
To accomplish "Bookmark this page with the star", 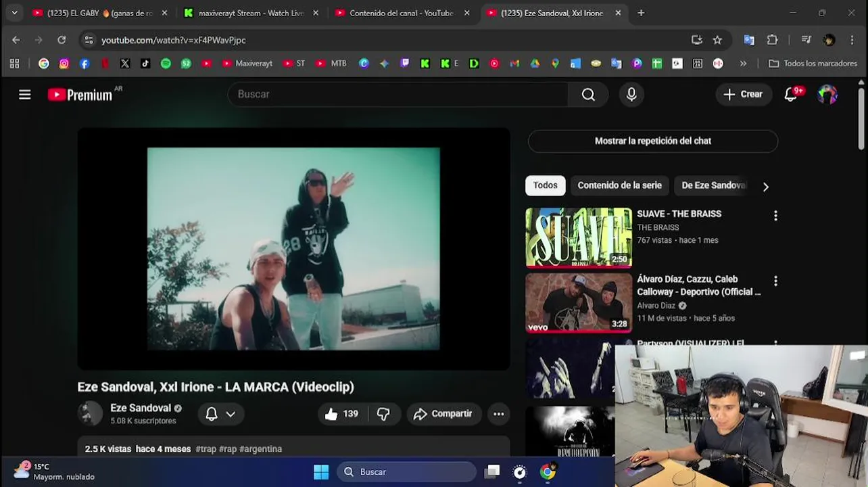I will [717, 40].
